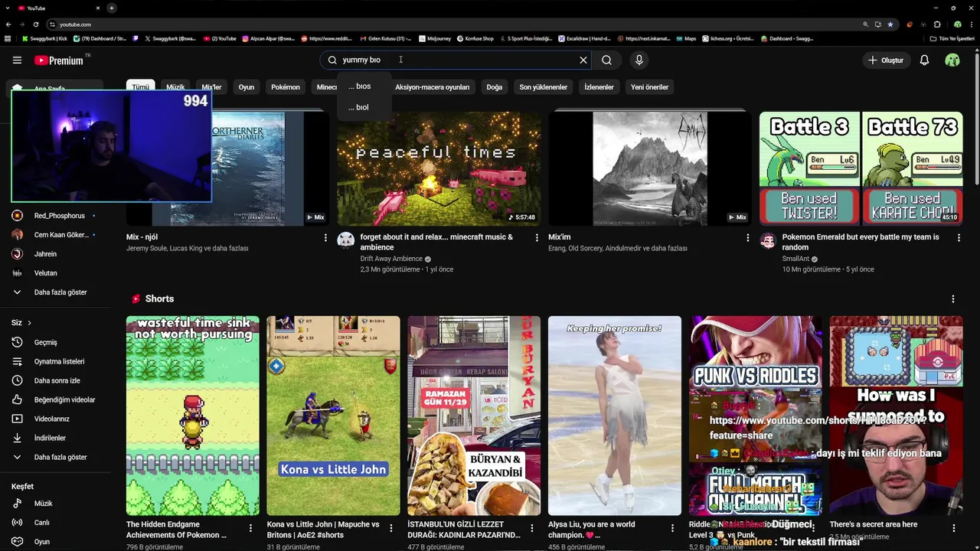Open a new browser tab with the plus

click(x=111, y=8)
